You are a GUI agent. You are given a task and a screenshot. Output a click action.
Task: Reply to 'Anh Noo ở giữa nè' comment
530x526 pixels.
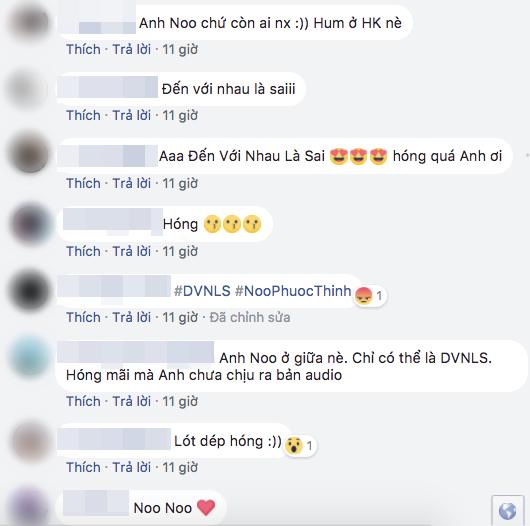[131, 401]
